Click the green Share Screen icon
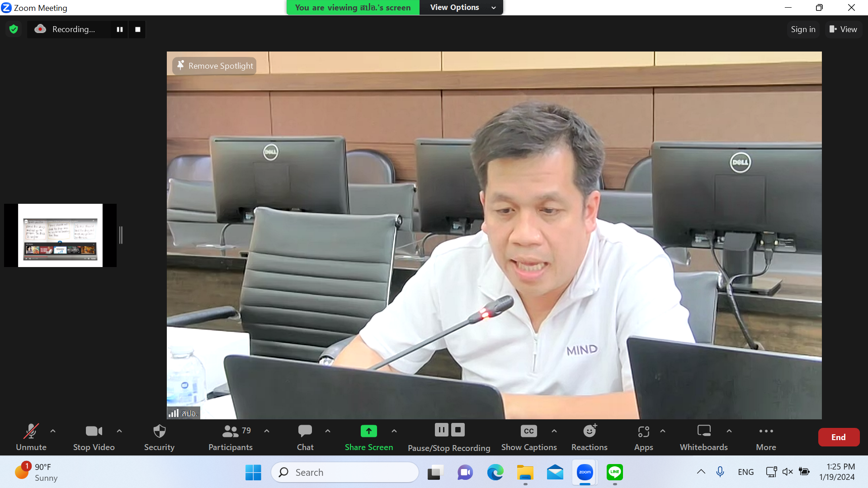 click(x=368, y=432)
